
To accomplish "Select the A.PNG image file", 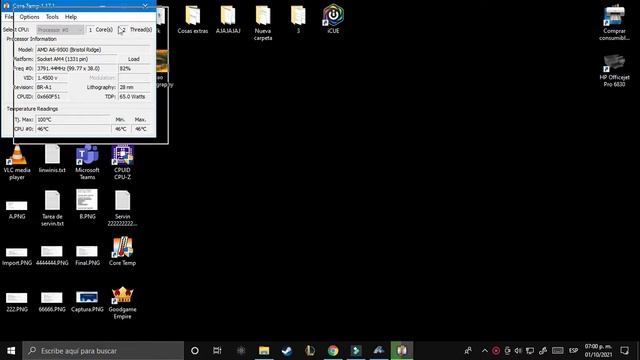I will pyautogui.click(x=17, y=209).
